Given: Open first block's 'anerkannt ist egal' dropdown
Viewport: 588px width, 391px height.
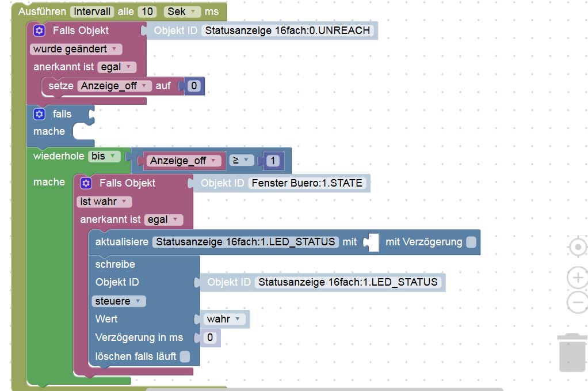Looking at the screenshot, I should click(x=117, y=67).
